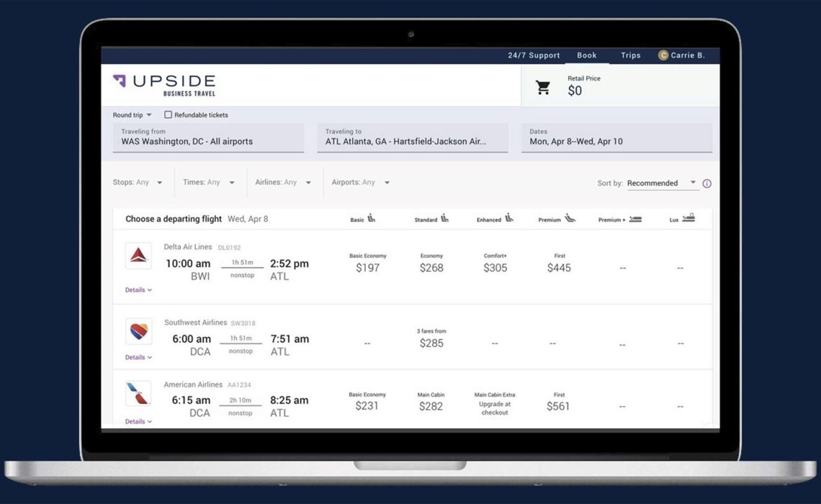Image resolution: width=821 pixels, height=504 pixels.
Task: Select American First $561 fare
Action: point(558,402)
